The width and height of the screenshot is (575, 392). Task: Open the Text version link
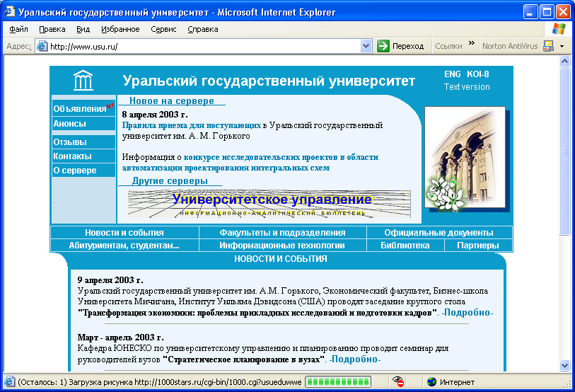point(467,87)
